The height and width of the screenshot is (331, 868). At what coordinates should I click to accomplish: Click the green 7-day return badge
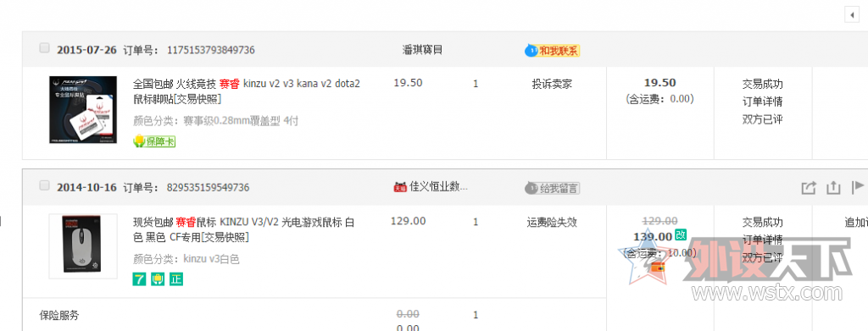[x=139, y=279]
